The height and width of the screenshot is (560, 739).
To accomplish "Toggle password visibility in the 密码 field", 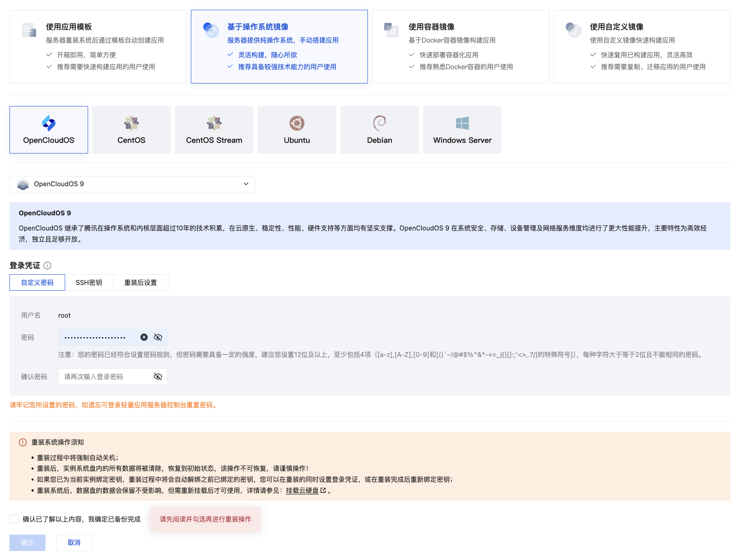I will pos(158,337).
